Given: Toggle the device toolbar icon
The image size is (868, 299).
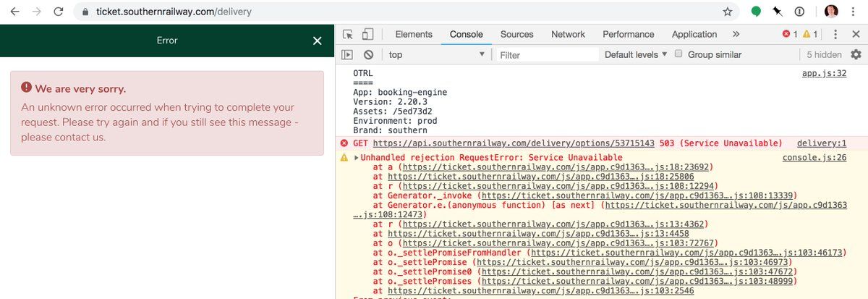Looking at the screenshot, I should click(367, 34).
